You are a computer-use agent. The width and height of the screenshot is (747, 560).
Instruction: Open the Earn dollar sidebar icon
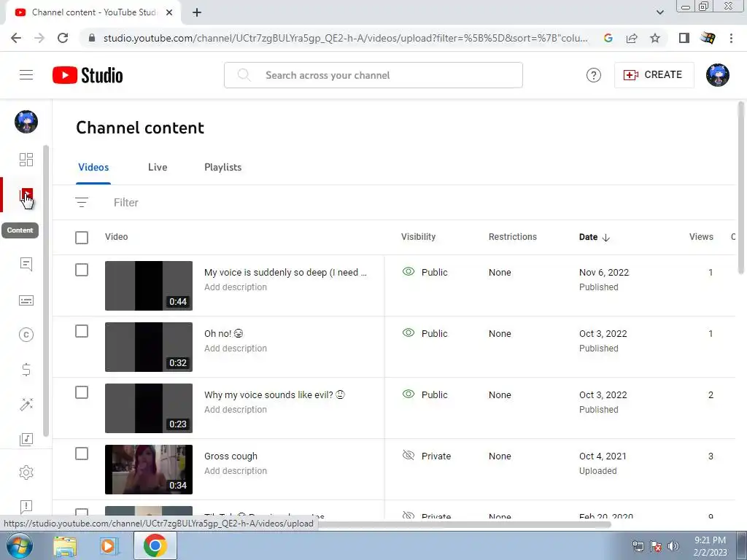coord(26,370)
